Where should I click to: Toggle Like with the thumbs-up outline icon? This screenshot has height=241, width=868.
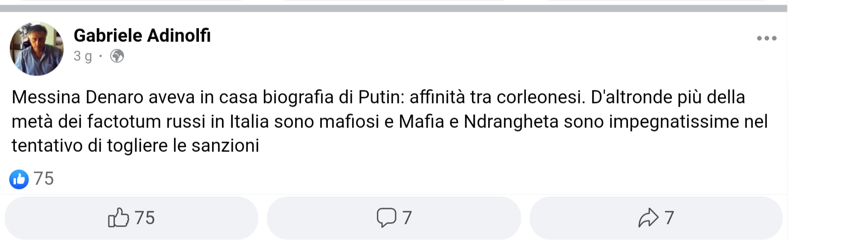118,218
